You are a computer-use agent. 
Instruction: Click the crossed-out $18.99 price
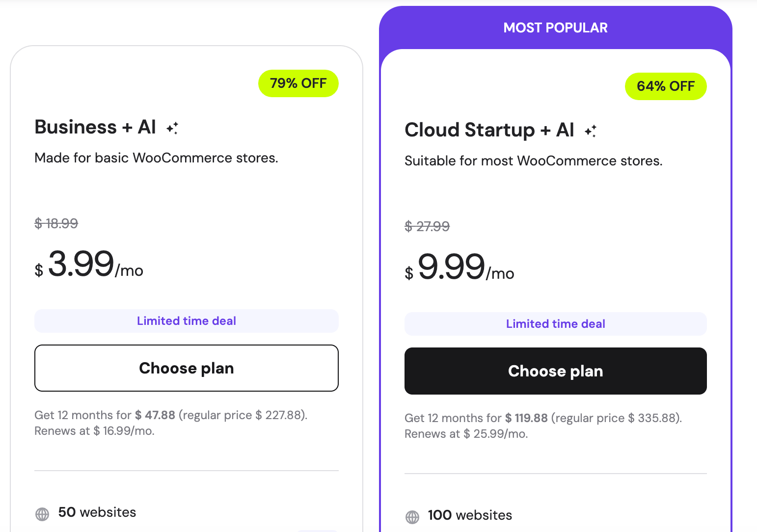pos(56,223)
